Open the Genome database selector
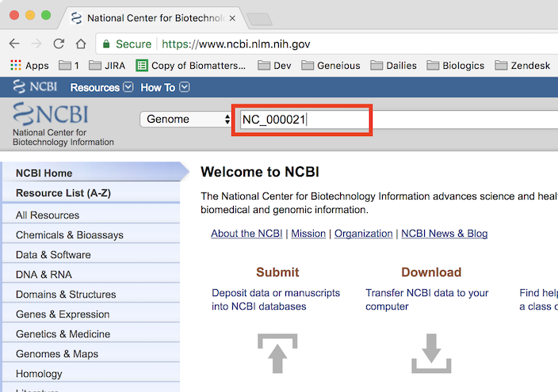 (x=185, y=119)
